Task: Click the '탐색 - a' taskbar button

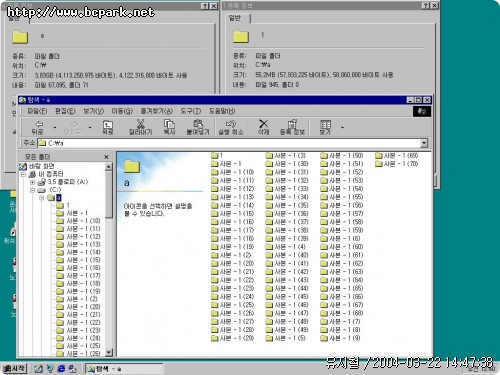Action: pyautogui.click(x=124, y=369)
